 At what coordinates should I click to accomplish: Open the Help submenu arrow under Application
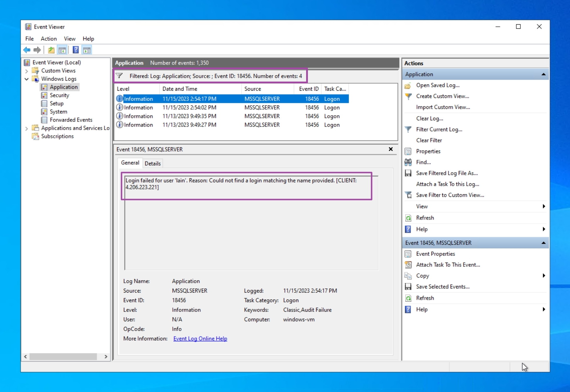(x=544, y=229)
